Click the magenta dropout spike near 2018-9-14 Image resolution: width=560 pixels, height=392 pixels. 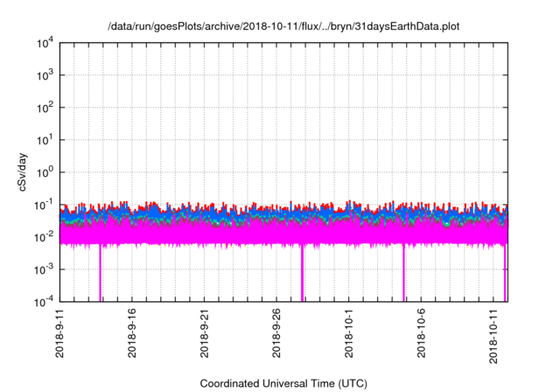(x=101, y=273)
